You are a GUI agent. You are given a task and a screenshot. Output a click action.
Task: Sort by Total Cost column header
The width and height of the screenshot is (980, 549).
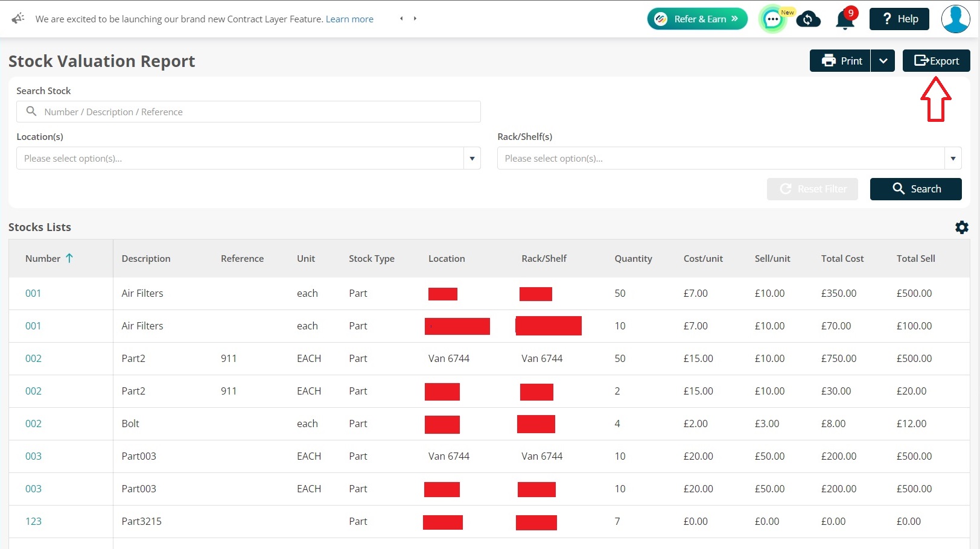point(842,258)
